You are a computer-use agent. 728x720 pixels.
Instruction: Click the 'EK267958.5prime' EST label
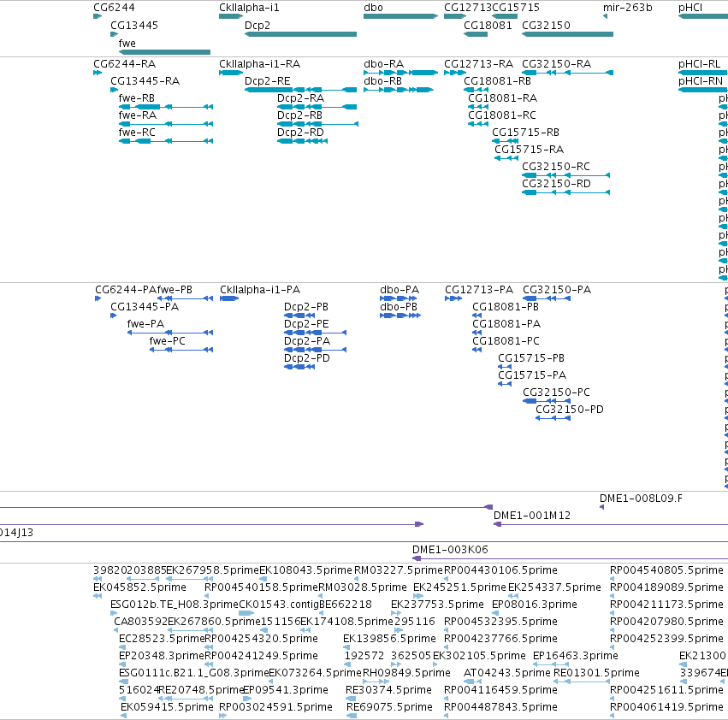(213, 570)
